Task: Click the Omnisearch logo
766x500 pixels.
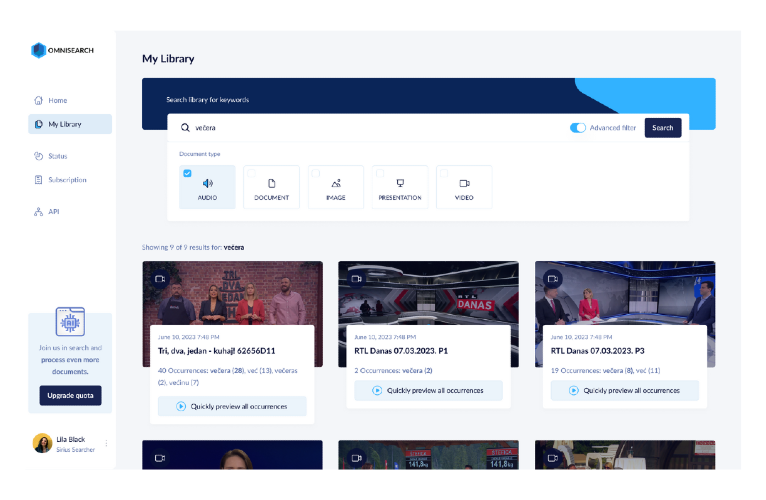Action: 62,50
